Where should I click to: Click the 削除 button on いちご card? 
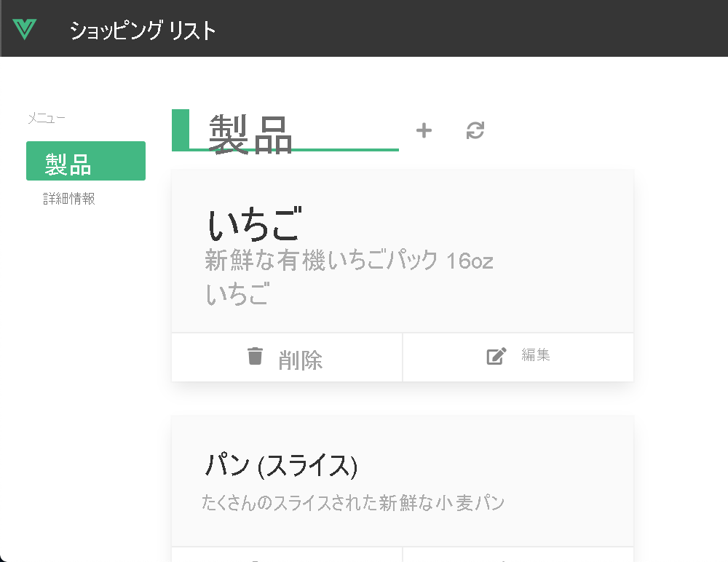287,357
